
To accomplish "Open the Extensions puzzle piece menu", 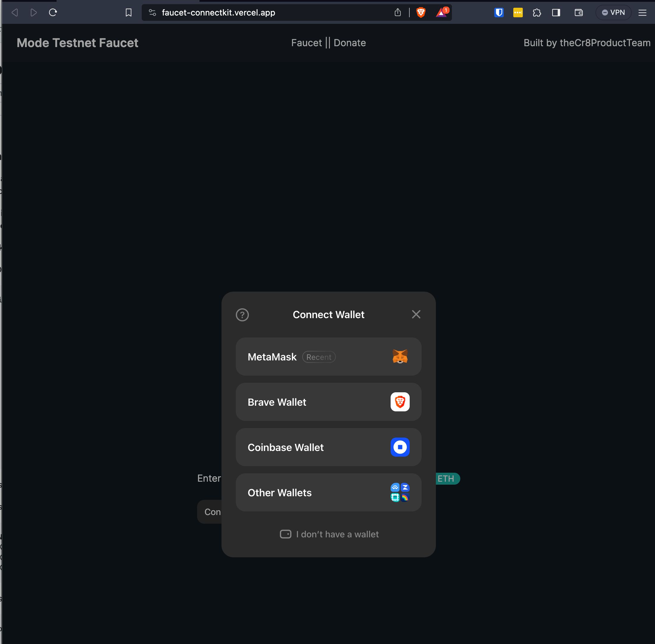I will (537, 13).
